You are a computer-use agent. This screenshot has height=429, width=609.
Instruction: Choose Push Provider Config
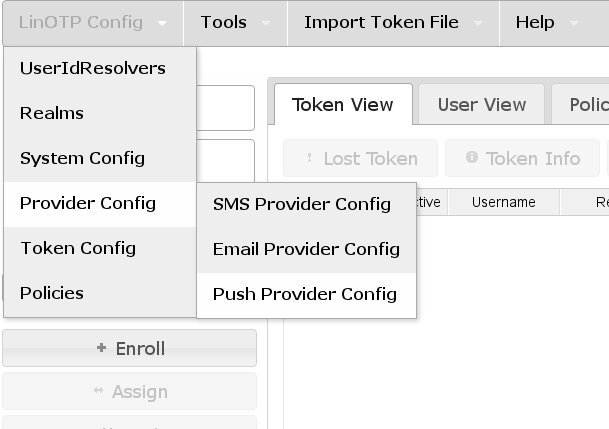click(305, 294)
